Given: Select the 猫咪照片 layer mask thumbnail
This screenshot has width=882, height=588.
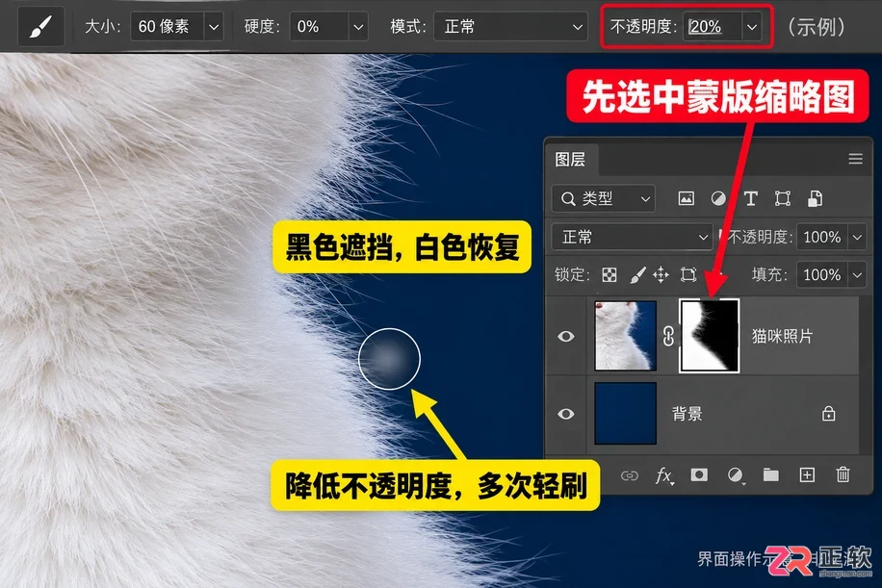Looking at the screenshot, I should pyautogui.click(x=710, y=336).
